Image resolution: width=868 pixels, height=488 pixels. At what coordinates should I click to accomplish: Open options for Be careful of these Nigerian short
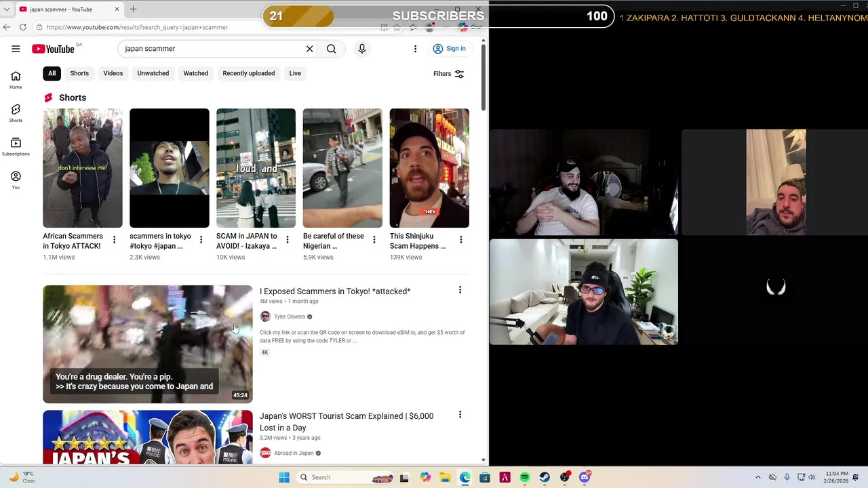pyautogui.click(x=374, y=240)
